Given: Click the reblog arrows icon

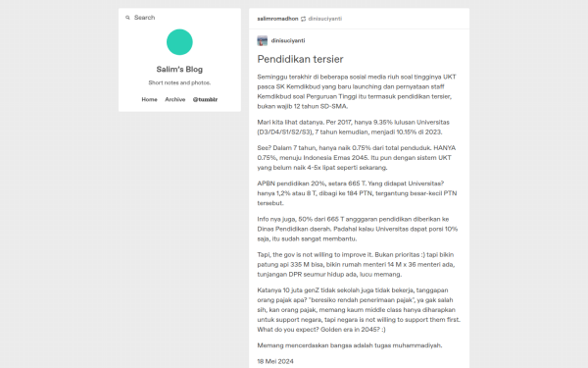Looking at the screenshot, I should 304,19.
